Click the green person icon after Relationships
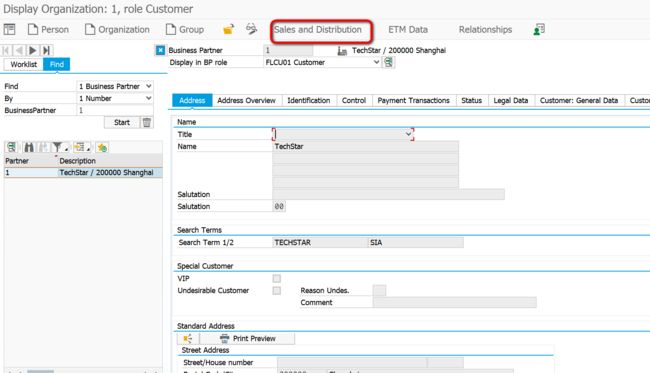This screenshot has width=650, height=373. (539, 29)
